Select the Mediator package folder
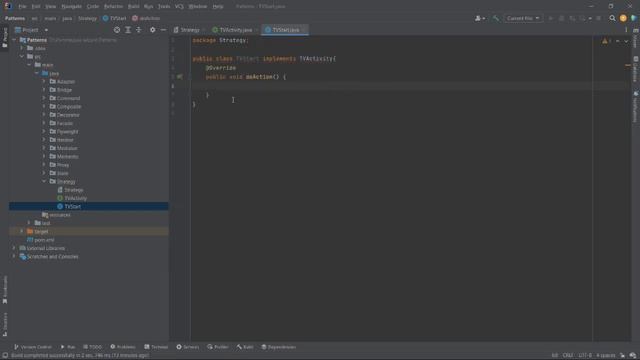Viewport: 640px width, 360px height. click(x=67, y=148)
